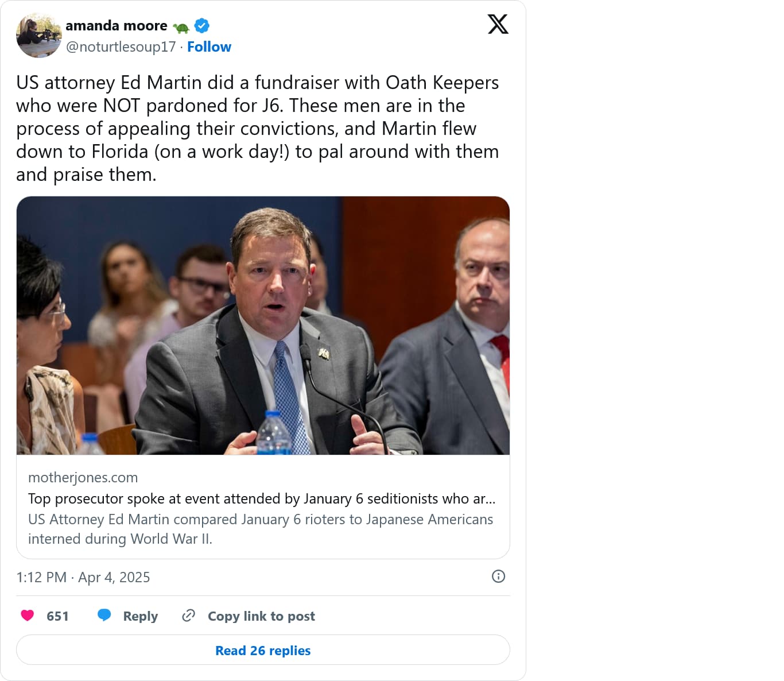This screenshot has height=681, width=784.
Task: Click the chain link copy icon
Action: (188, 616)
